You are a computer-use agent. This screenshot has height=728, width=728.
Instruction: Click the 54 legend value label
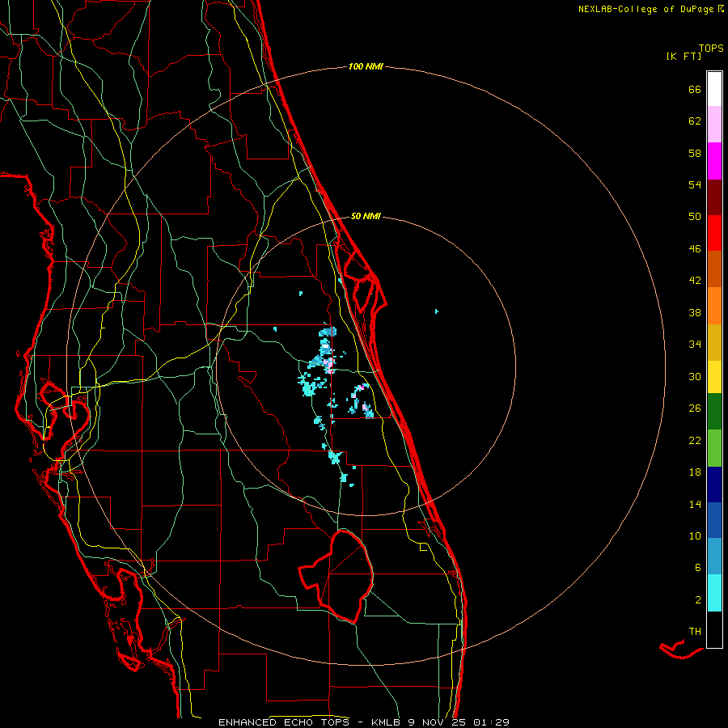695,184
